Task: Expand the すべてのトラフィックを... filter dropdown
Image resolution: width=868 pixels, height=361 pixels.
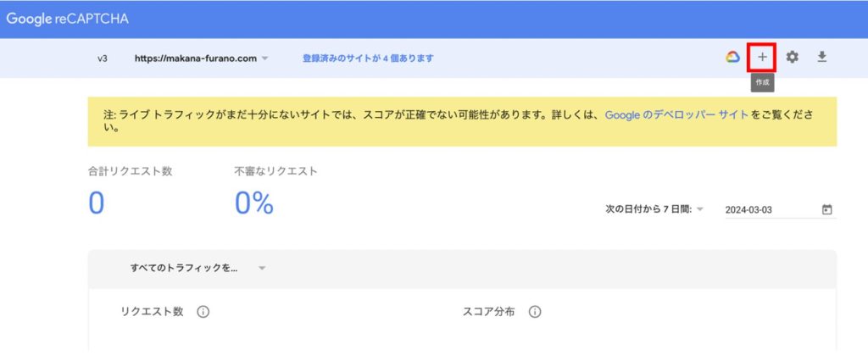Action: (262, 268)
